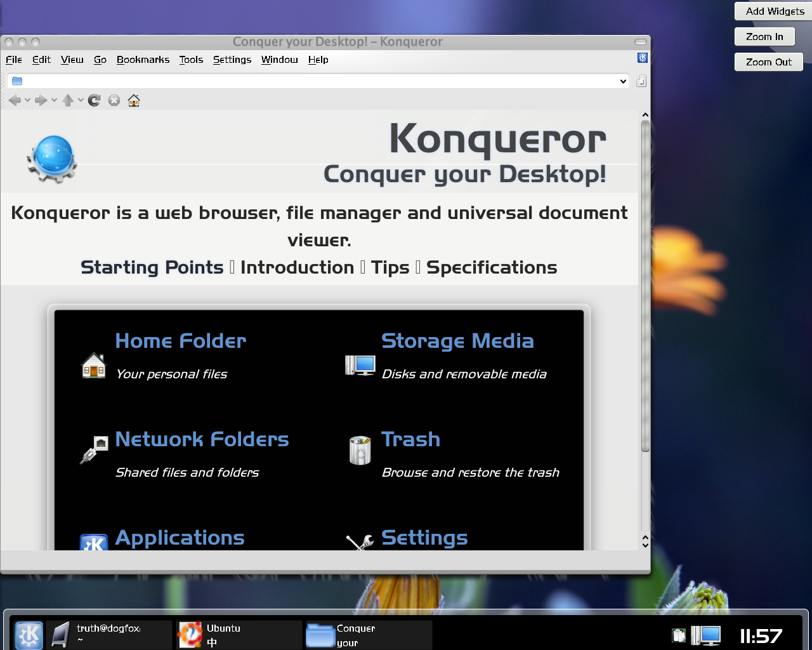Click the Zoom Out desktop button
This screenshot has width=812, height=650.
coord(769,62)
